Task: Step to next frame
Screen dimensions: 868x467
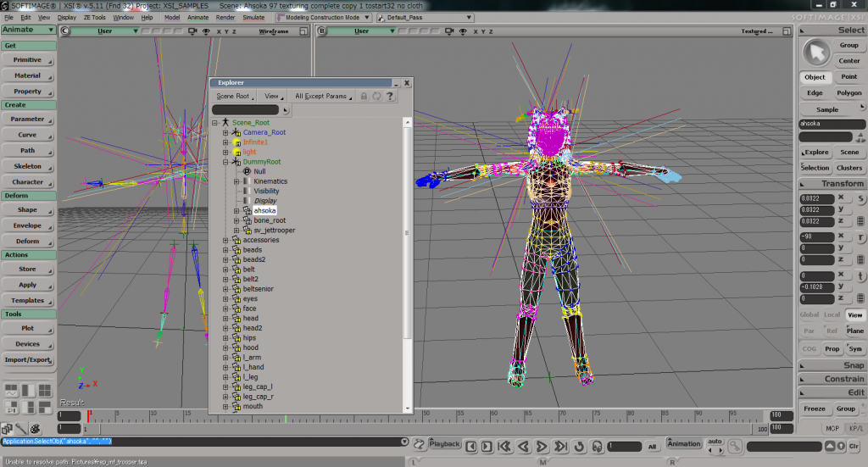Action: click(x=487, y=447)
